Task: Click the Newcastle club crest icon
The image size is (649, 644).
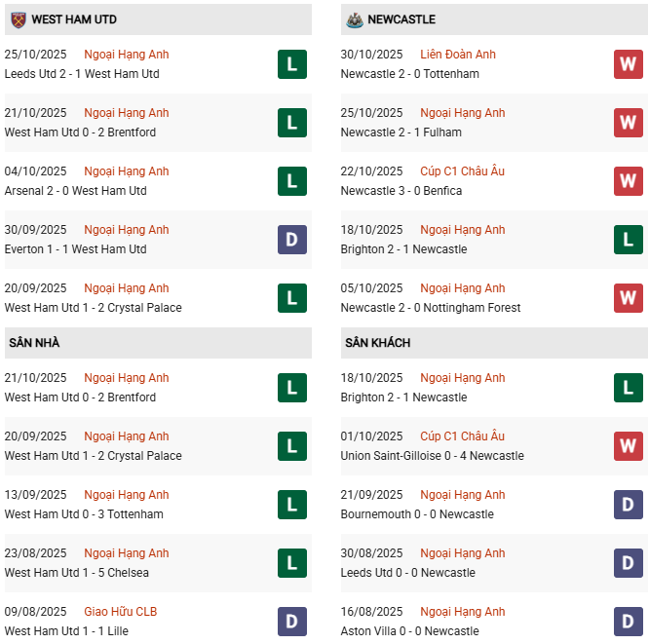Action: (x=353, y=19)
